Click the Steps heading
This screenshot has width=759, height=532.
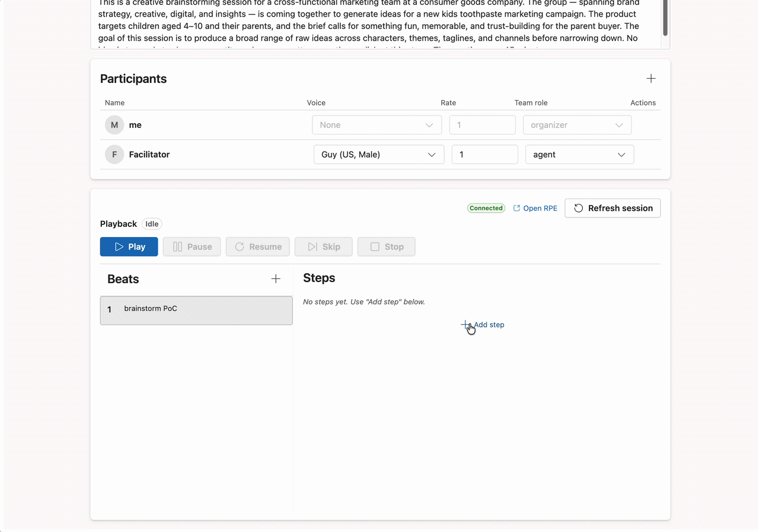pos(319,278)
